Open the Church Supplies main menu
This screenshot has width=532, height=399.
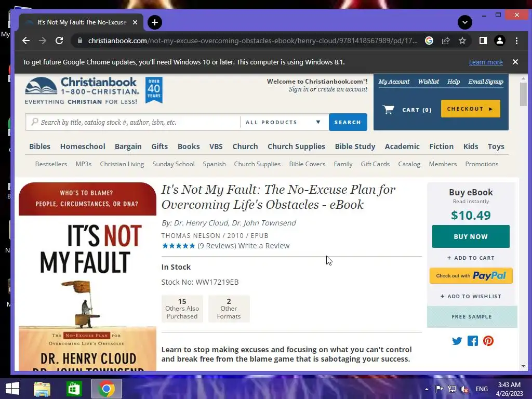tap(296, 147)
